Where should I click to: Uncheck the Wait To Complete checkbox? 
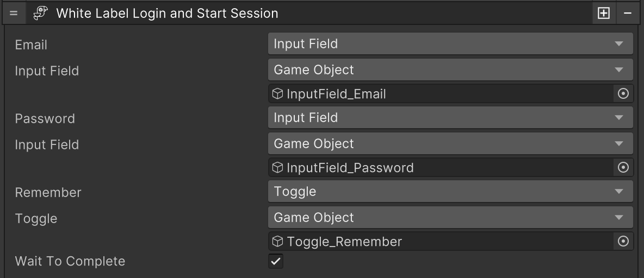276,261
